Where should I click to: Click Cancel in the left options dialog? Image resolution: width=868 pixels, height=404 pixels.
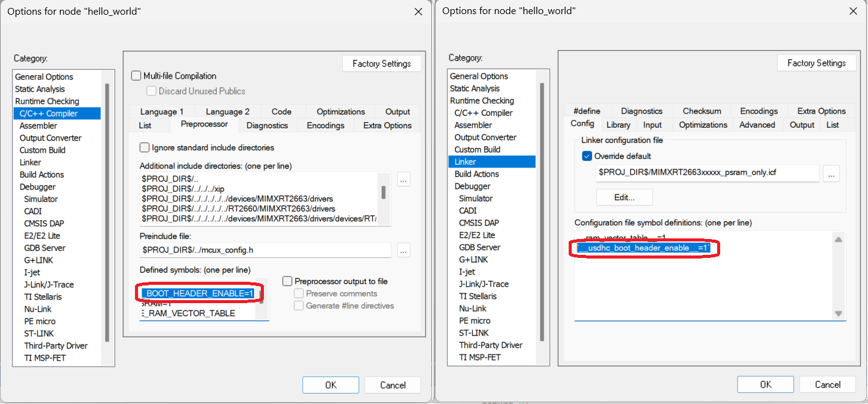click(x=393, y=384)
